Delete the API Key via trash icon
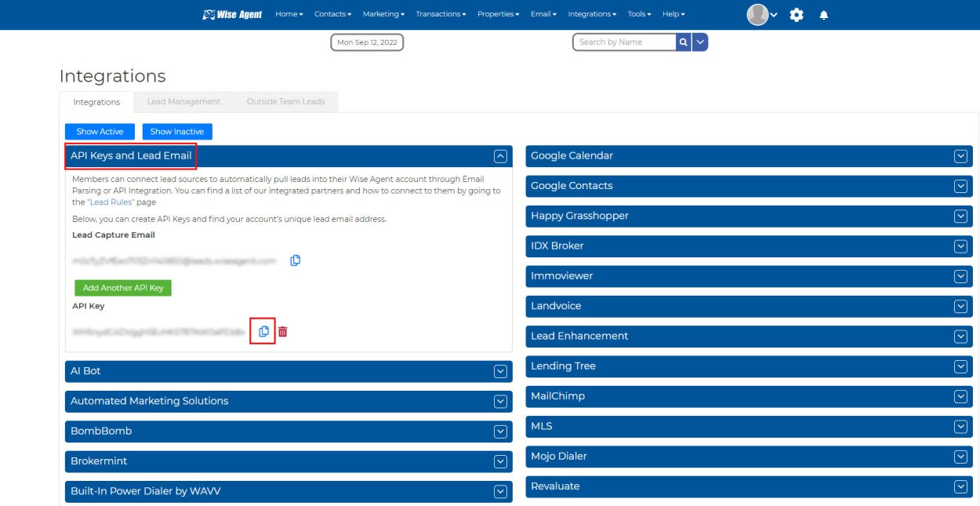The width and height of the screenshot is (980, 506). [x=282, y=331]
